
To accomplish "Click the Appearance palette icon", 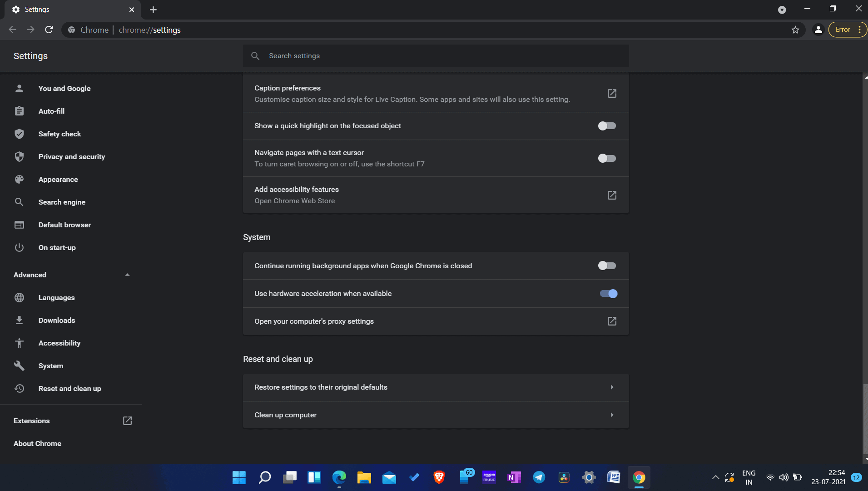I will coord(19,179).
